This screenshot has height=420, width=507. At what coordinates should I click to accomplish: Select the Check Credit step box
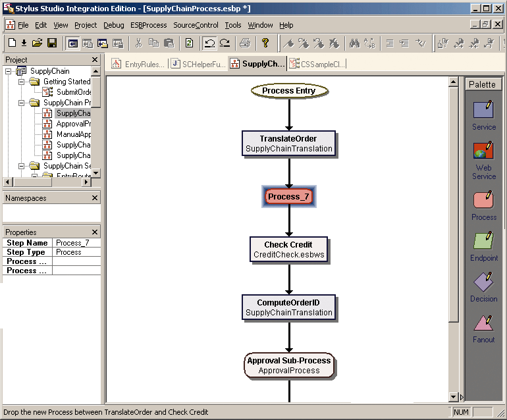pos(289,249)
